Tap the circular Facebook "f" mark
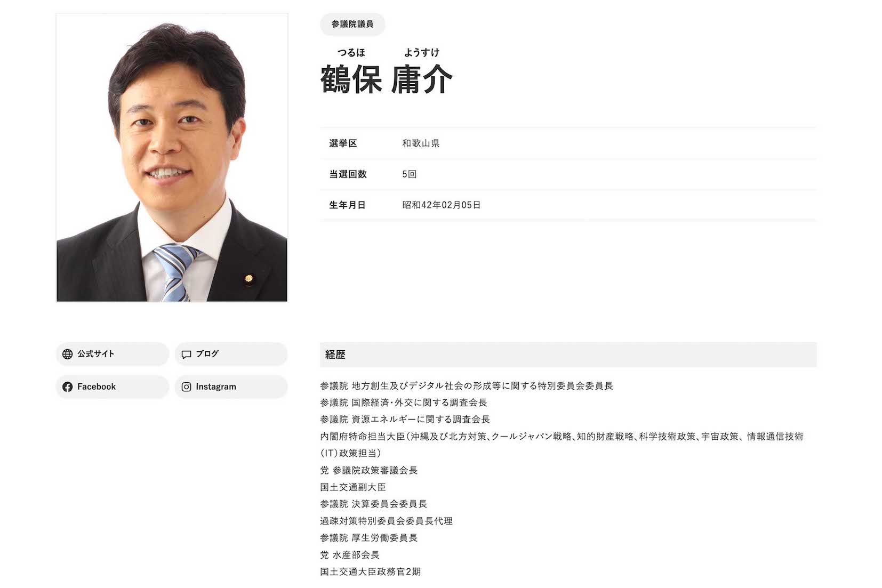This screenshot has height=588, width=882. 68,386
